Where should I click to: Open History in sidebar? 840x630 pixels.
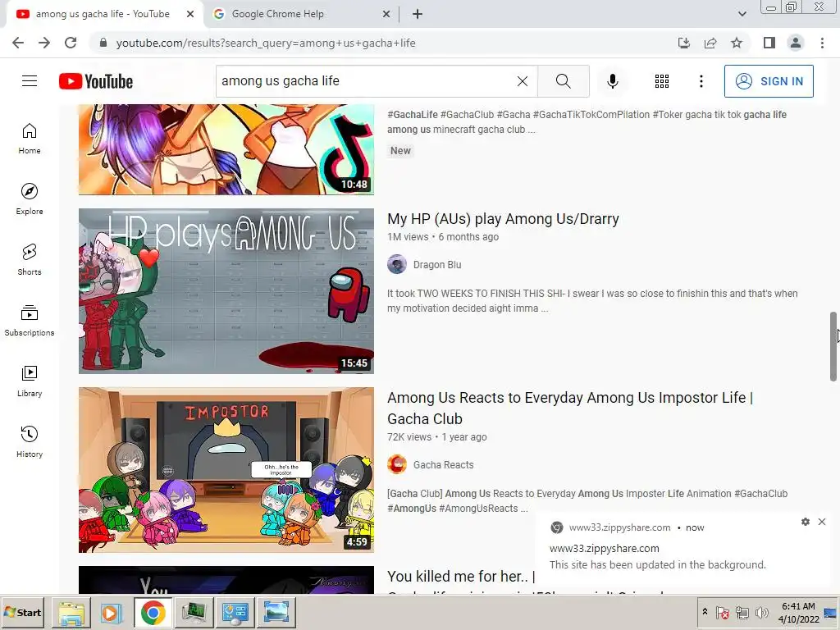(x=30, y=441)
